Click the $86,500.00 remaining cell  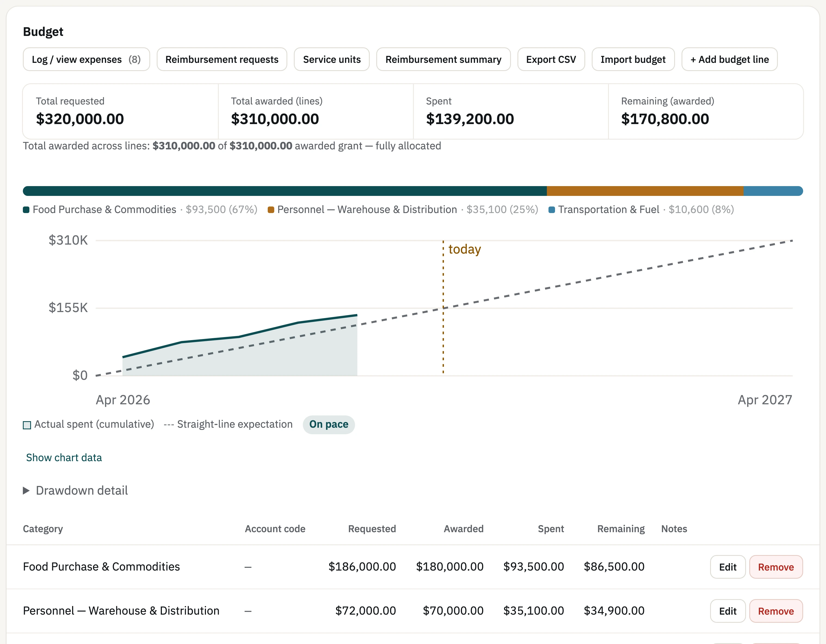pyautogui.click(x=614, y=566)
